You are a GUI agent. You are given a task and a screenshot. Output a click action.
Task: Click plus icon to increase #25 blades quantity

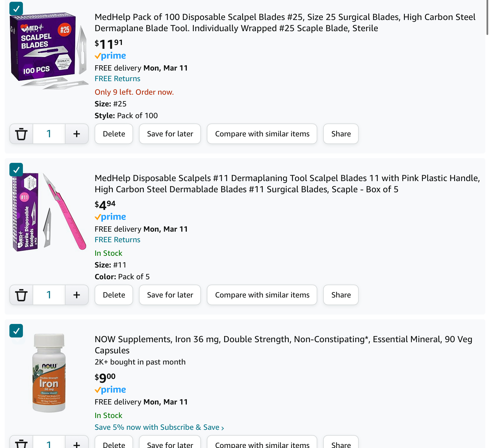tap(77, 134)
